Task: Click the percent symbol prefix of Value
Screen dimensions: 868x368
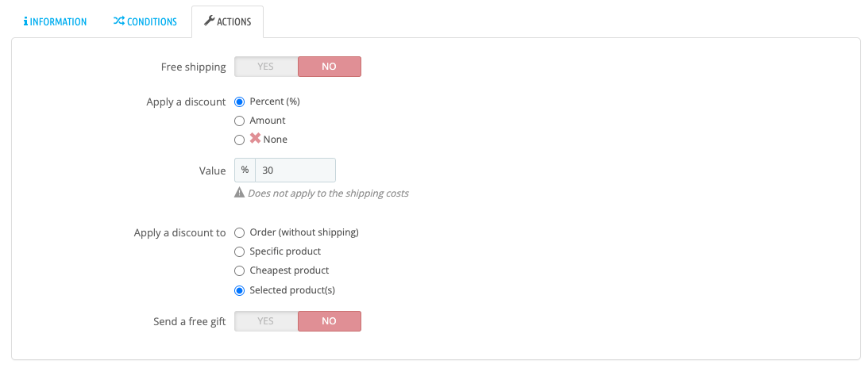Action: point(245,171)
